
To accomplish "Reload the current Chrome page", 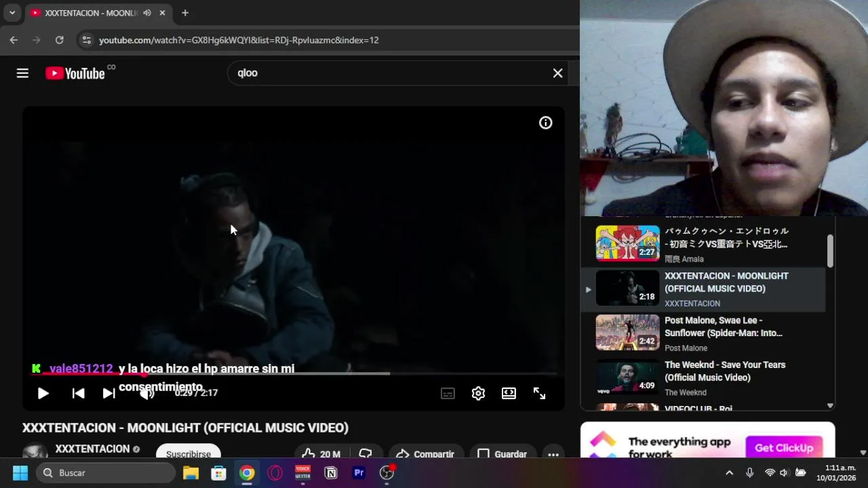I will [x=60, y=40].
